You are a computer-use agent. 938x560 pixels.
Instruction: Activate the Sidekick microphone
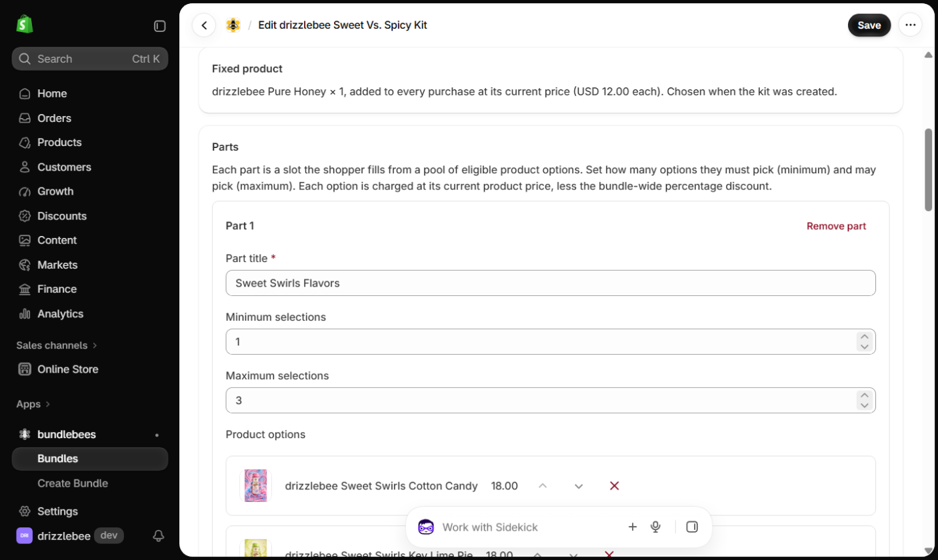pyautogui.click(x=655, y=527)
